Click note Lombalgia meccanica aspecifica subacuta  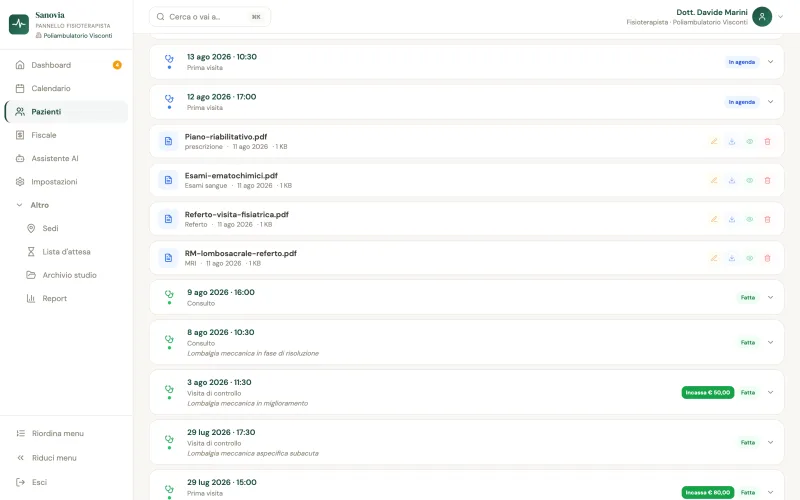(x=253, y=453)
